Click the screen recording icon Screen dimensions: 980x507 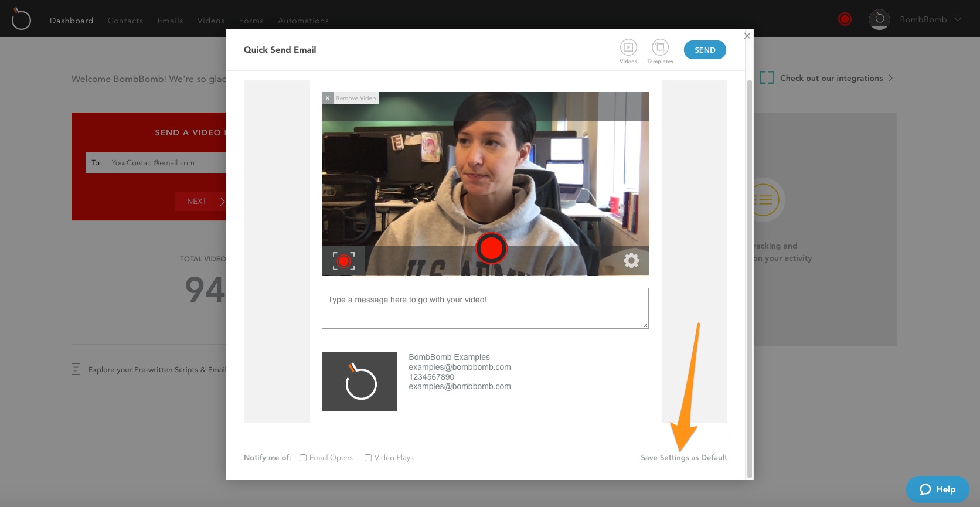(343, 261)
